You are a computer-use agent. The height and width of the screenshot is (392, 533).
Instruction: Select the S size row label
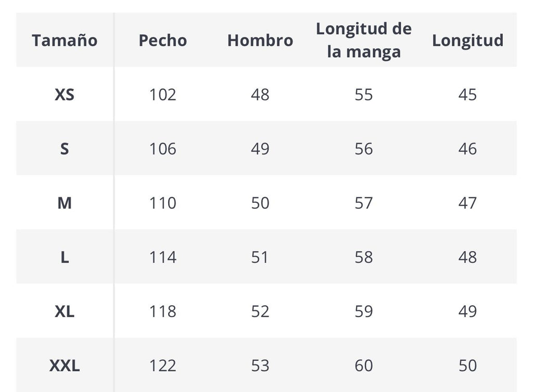[x=65, y=149]
